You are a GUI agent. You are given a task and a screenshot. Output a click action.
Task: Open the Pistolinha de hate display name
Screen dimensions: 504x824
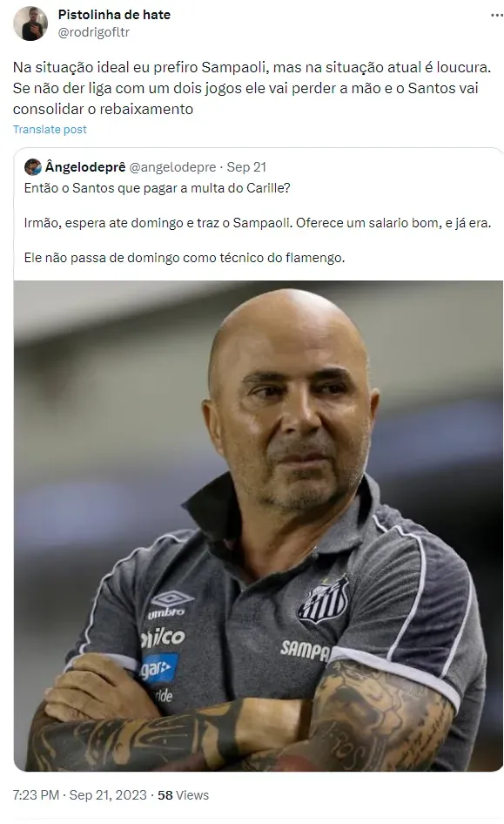point(114,15)
